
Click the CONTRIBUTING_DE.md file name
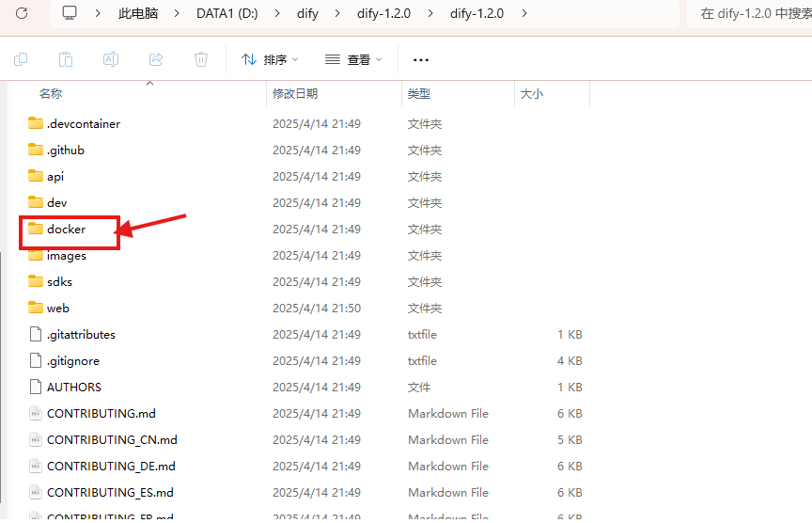pos(111,467)
